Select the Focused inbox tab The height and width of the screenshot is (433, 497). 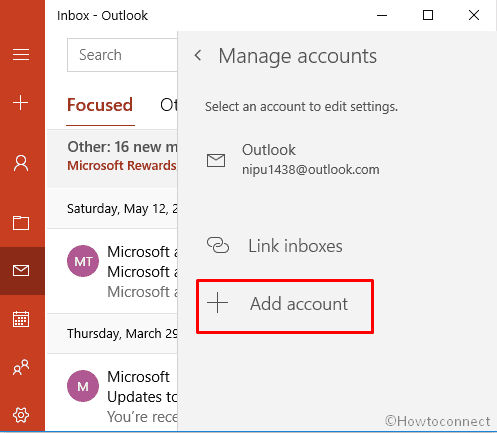point(100,105)
